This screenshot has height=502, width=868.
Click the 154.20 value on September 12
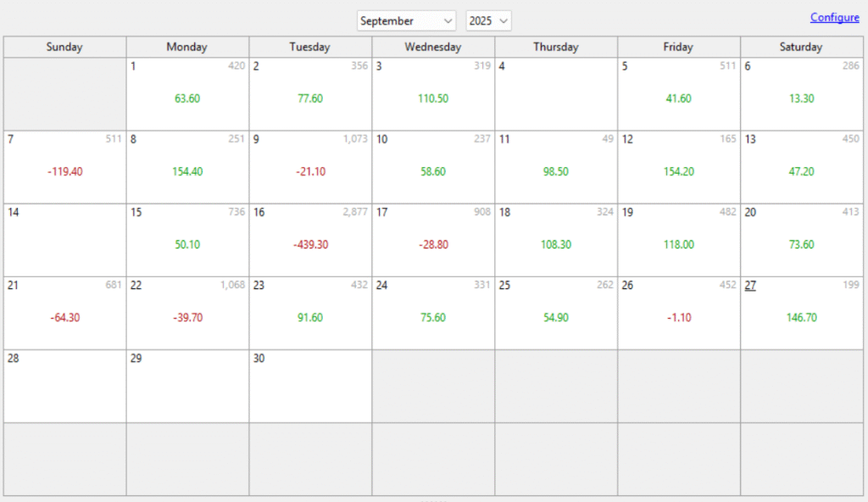point(678,171)
